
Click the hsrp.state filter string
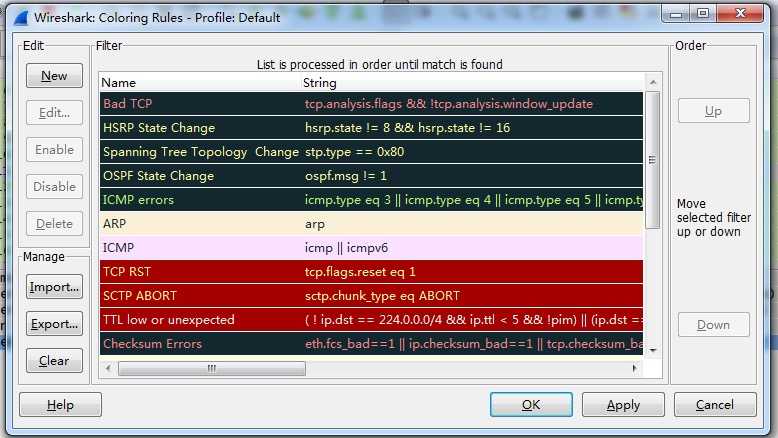coord(407,128)
